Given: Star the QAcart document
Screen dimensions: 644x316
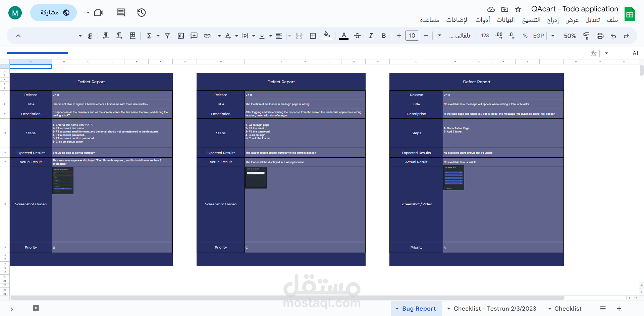Looking at the screenshot, I should coord(518,9).
